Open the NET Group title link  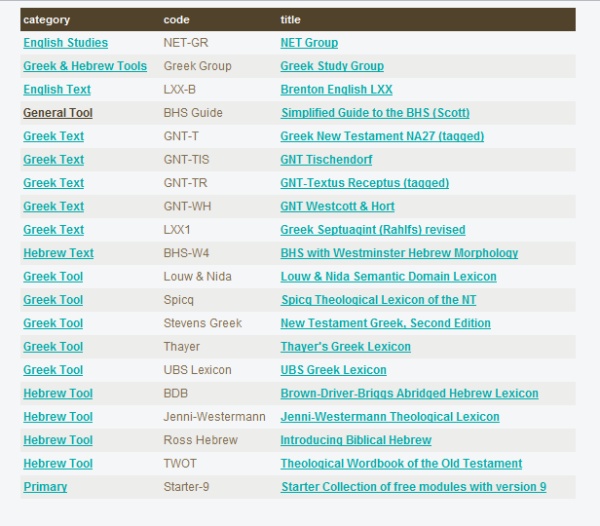point(309,43)
